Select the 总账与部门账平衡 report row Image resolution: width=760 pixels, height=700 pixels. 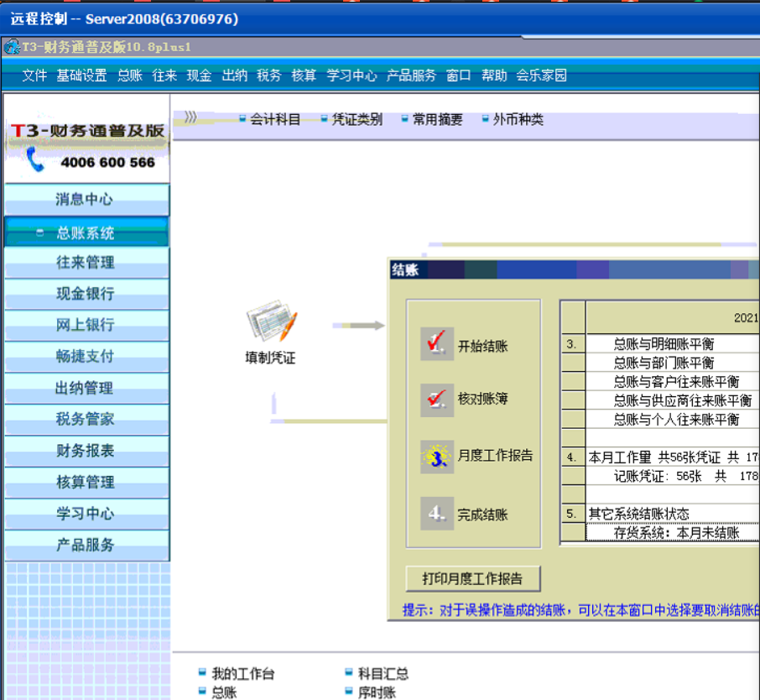(672, 363)
